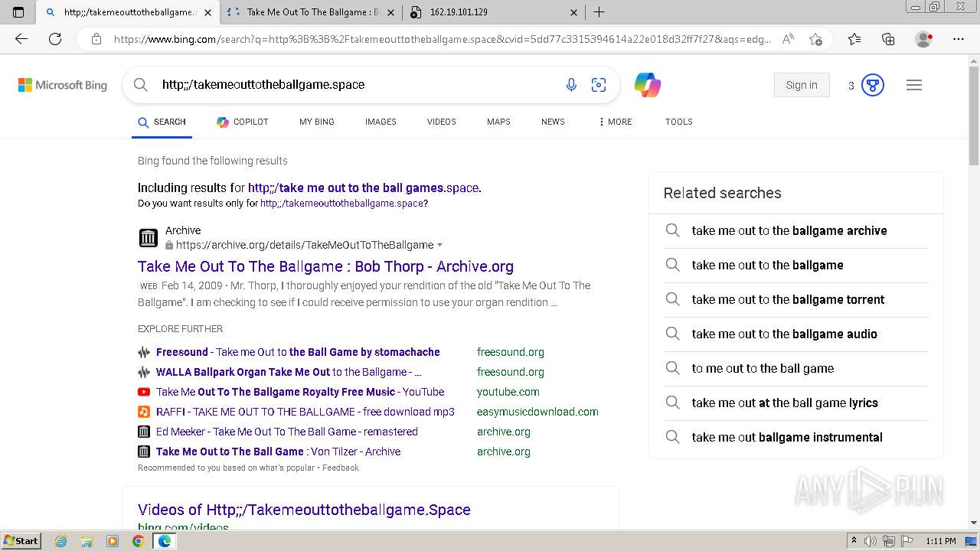
Task: Launch media player from taskbar
Action: coord(113,541)
